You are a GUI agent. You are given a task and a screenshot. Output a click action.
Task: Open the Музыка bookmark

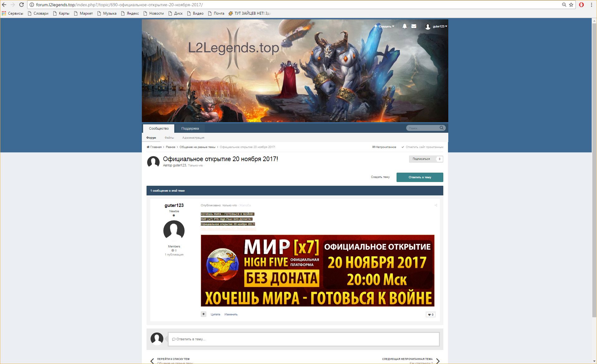(x=107, y=13)
